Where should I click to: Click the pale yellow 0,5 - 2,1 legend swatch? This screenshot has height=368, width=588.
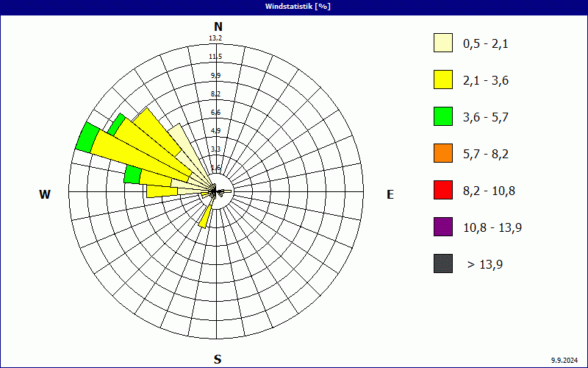pyautogui.click(x=443, y=43)
